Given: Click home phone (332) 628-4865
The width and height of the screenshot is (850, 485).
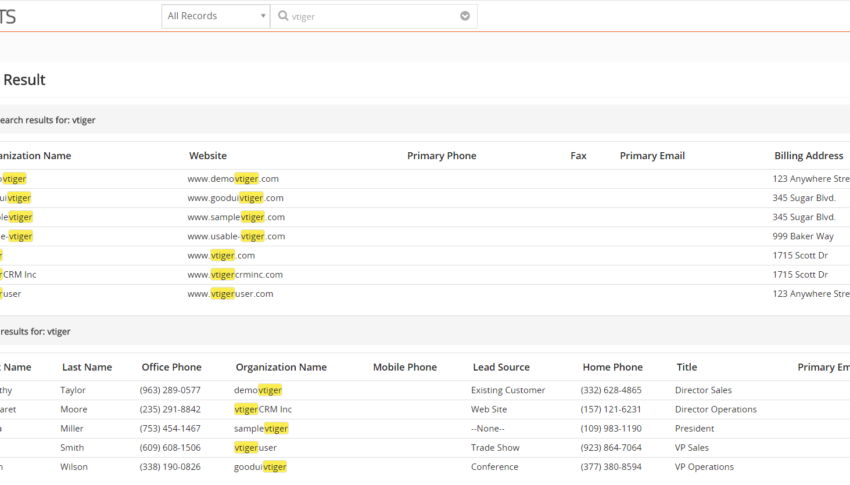Looking at the screenshot, I should [611, 390].
